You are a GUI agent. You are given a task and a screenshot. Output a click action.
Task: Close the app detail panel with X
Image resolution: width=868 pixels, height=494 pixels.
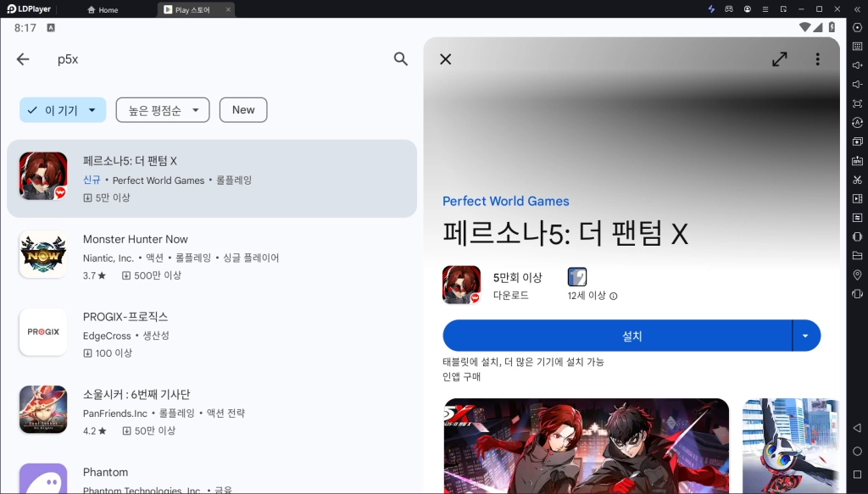pos(446,59)
